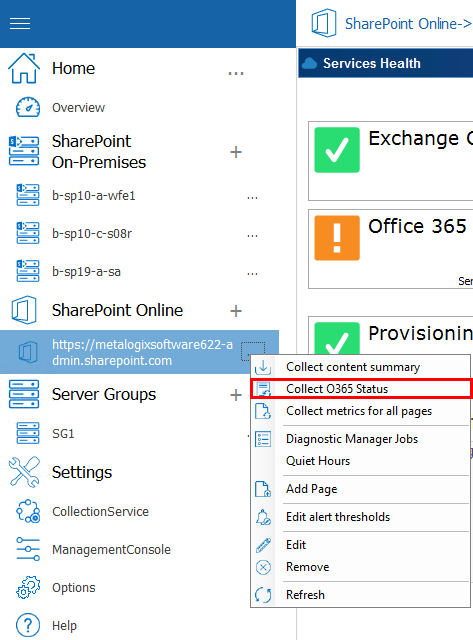This screenshot has width=473, height=640.
Task: Click the Services Health header
Action: (x=386, y=63)
